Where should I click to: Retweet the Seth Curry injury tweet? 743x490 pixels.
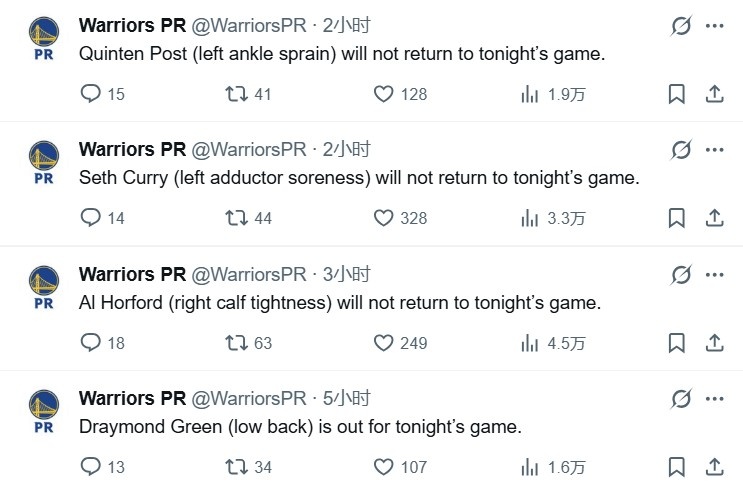(x=237, y=218)
